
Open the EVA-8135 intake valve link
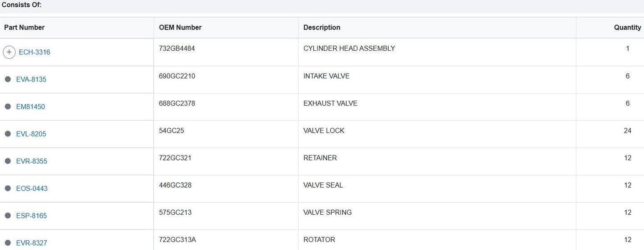pyautogui.click(x=31, y=79)
